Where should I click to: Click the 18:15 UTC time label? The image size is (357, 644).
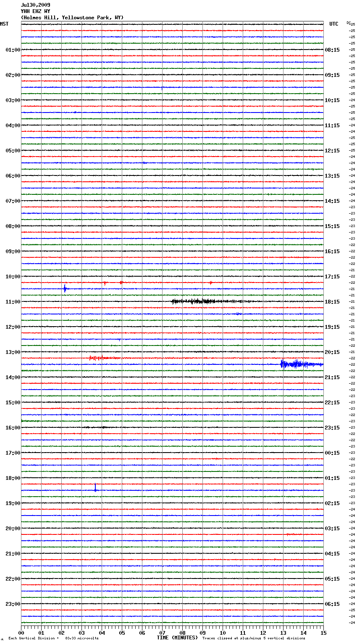(332, 302)
